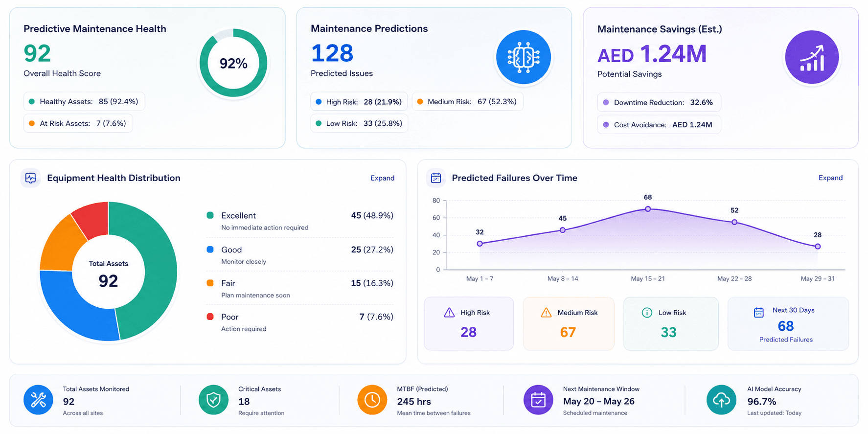The width and height of the screenshot is (868, 434).
Task: Click the "245 hrs" MTBF value
Action: point(414,402)
